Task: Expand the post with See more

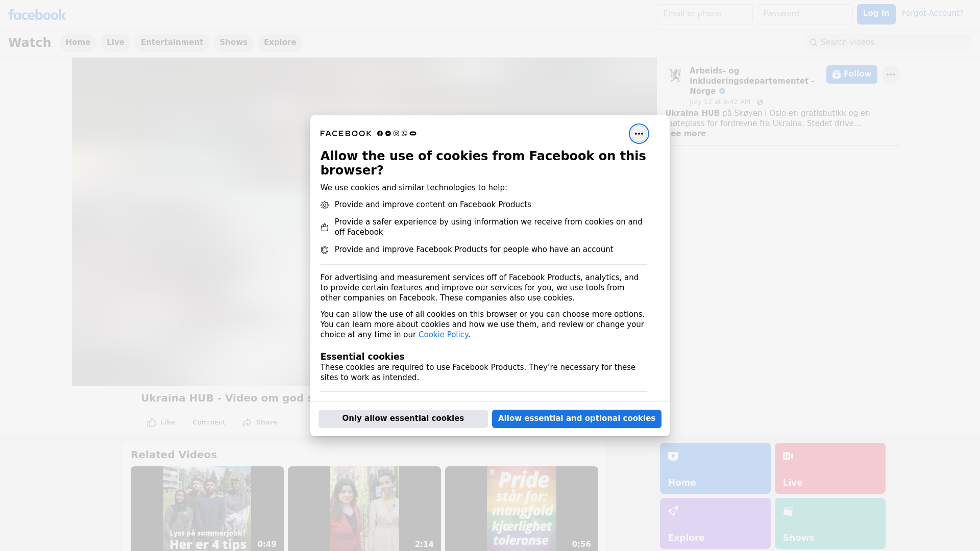Action: (687, 134)
